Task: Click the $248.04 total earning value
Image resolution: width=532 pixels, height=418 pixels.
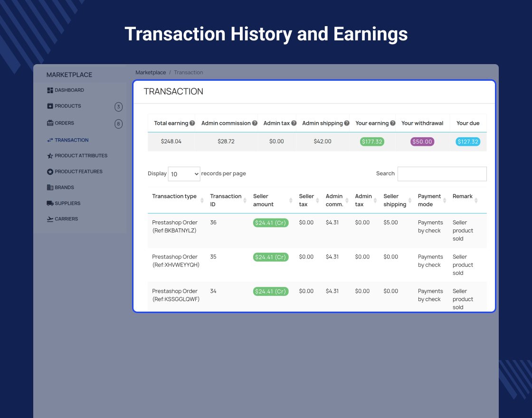Action: click(x=171, y=142)
